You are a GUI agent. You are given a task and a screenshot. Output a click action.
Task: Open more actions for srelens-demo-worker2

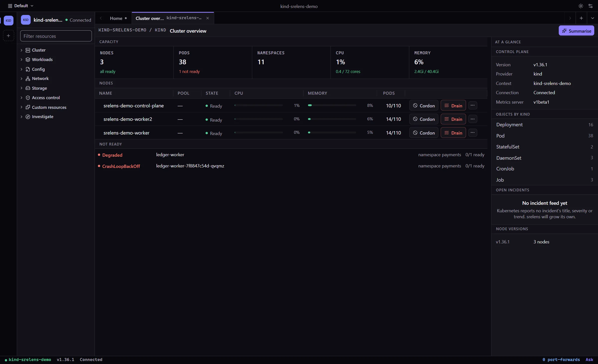pos(473,119)
